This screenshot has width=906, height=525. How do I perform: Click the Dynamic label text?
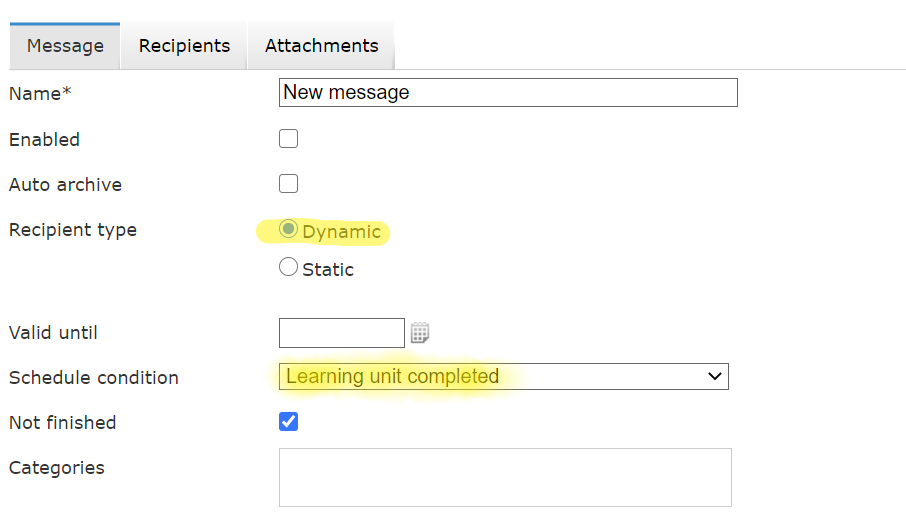(x=341, y=232)
